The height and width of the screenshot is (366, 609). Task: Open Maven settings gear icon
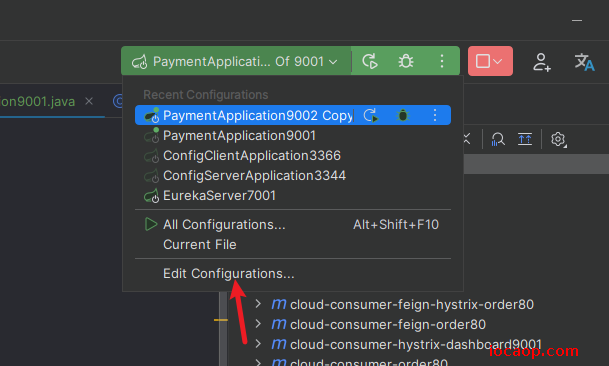(558, 139)
